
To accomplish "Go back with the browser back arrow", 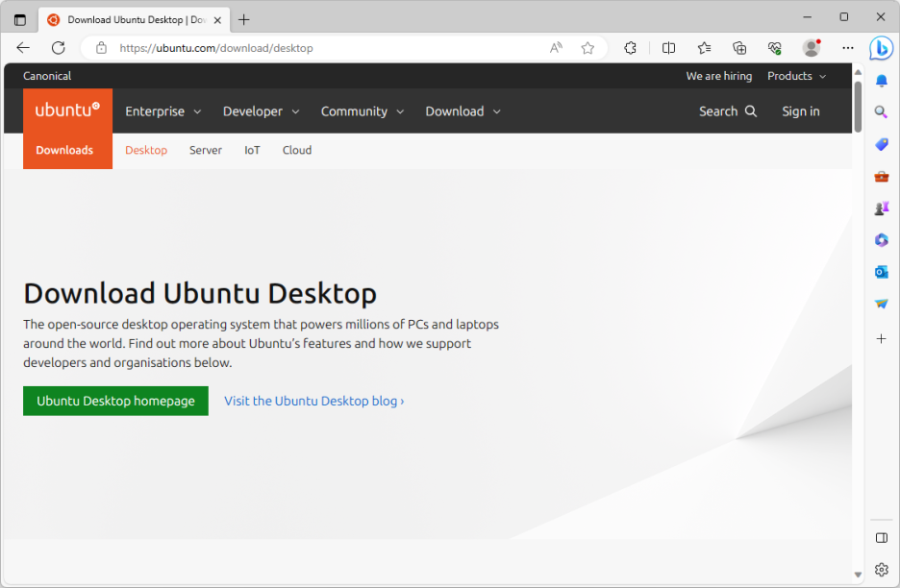I will tap(23, 48).
